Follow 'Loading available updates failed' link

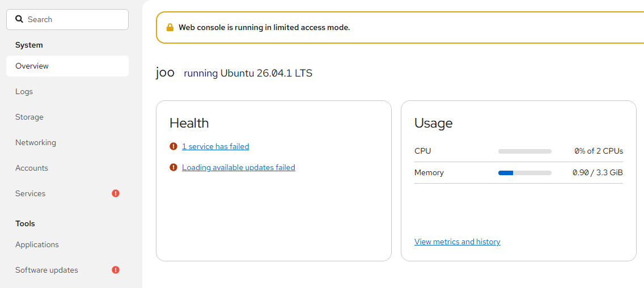click(x=239, y=167)
